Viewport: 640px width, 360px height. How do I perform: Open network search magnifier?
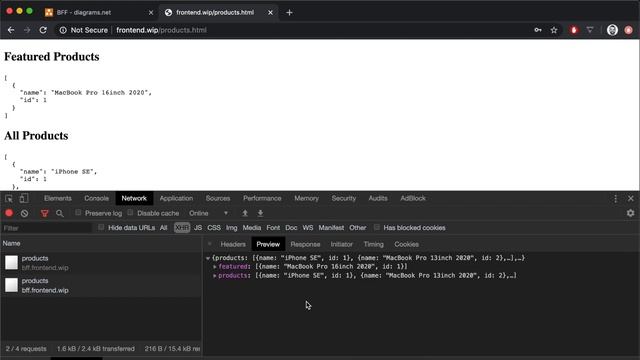(x=60, y=213)
